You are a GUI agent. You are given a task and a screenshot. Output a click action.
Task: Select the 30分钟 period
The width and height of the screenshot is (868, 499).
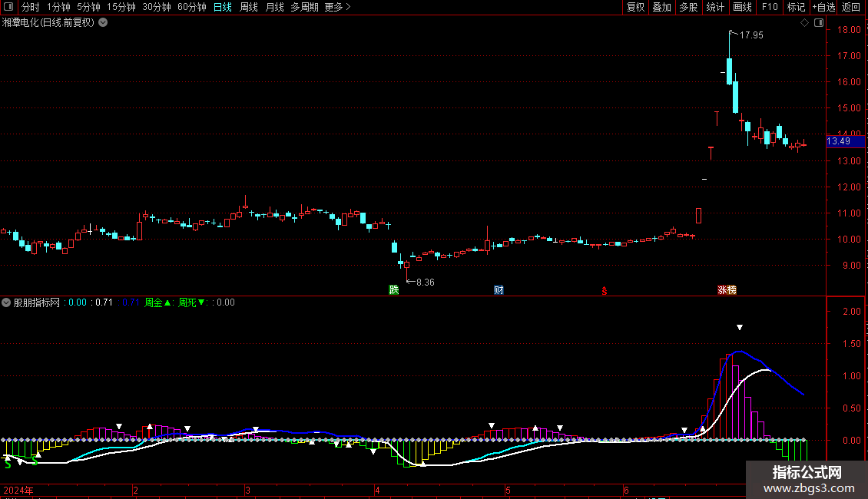coord(157,7)
